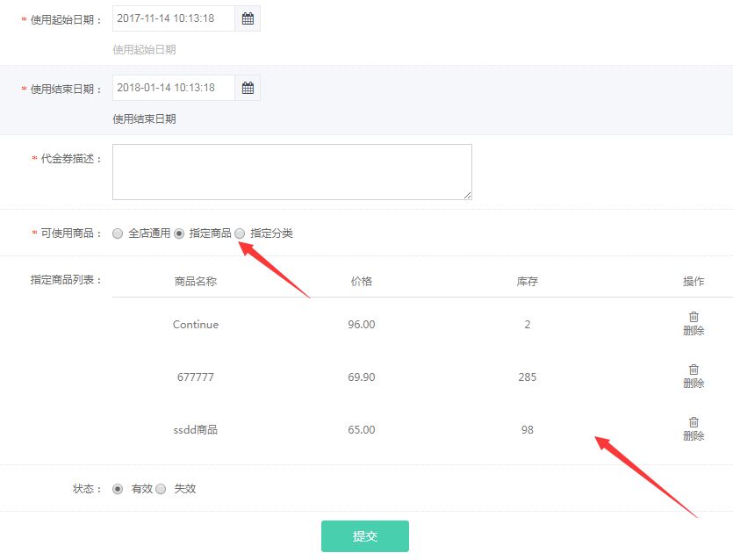733x560 pixels.
Task: Select the 全店通用 radio option
Action: click(118, 233)
